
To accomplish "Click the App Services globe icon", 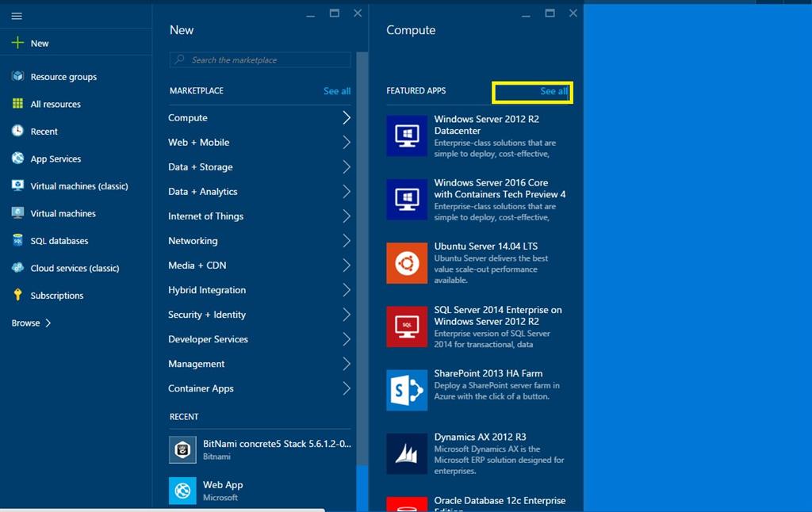I will 17,158.
